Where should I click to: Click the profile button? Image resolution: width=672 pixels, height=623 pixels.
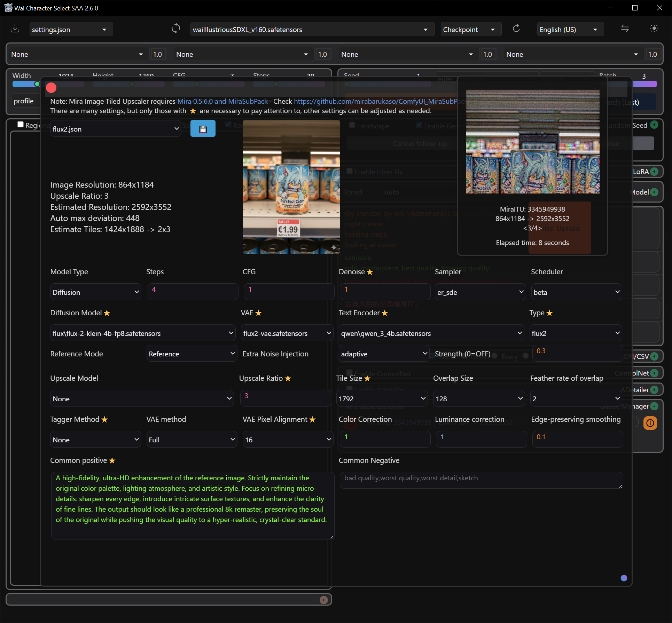pyautogui.click(x=24, y=101)
